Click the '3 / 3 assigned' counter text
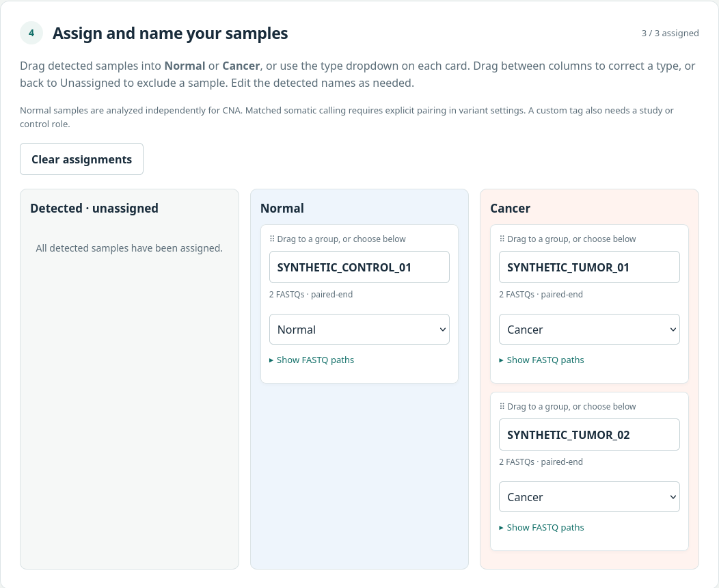 [x=670, y=33]
